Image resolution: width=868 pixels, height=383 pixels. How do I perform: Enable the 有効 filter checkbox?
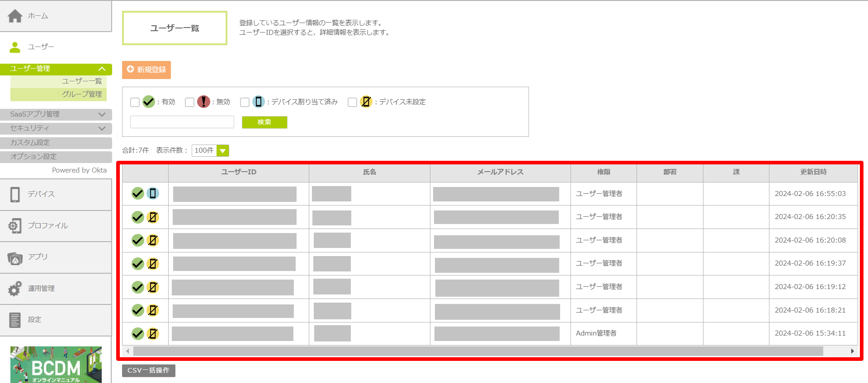[135, 102]
